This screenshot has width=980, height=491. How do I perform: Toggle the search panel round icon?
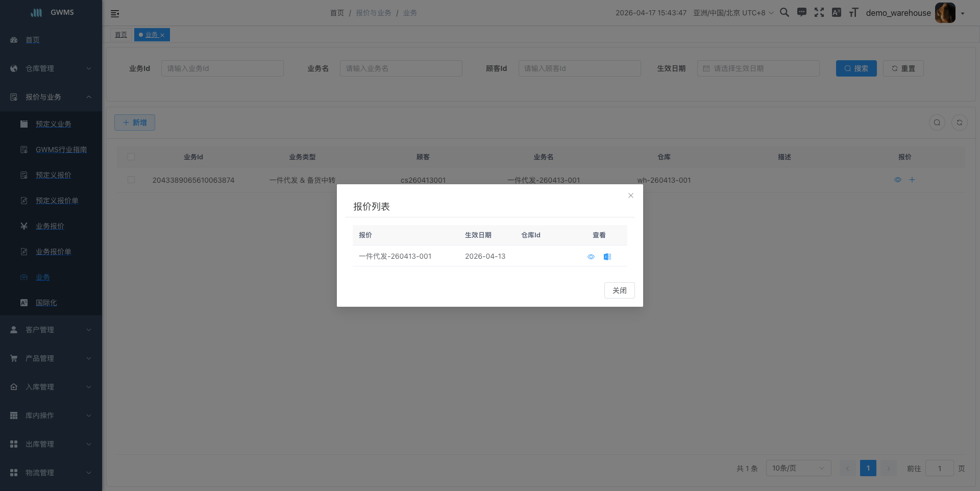click(937, 122)
